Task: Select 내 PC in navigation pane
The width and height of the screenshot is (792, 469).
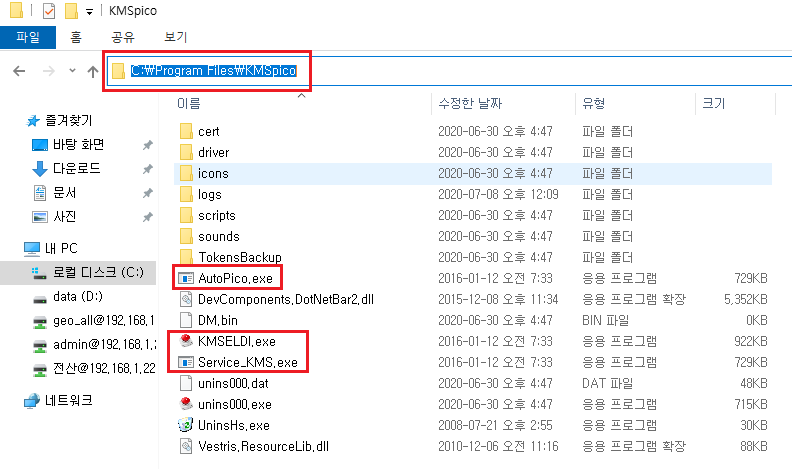Action: click(x=61, y=248)
